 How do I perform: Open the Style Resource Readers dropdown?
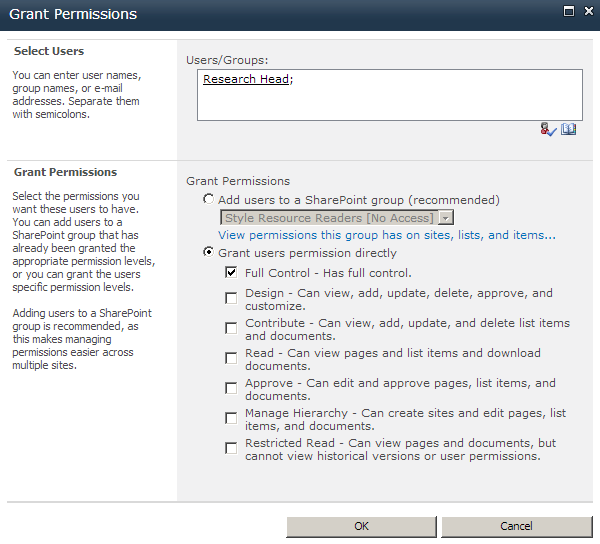(446, 218)
